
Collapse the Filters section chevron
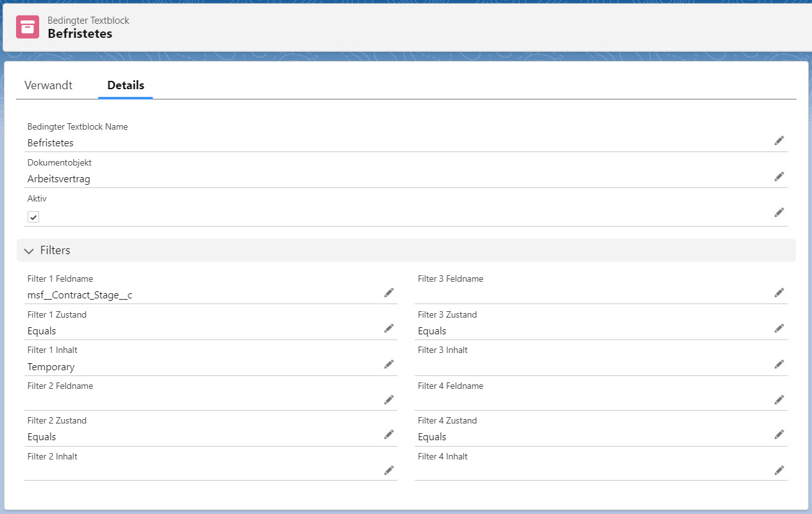pos(29,251)
